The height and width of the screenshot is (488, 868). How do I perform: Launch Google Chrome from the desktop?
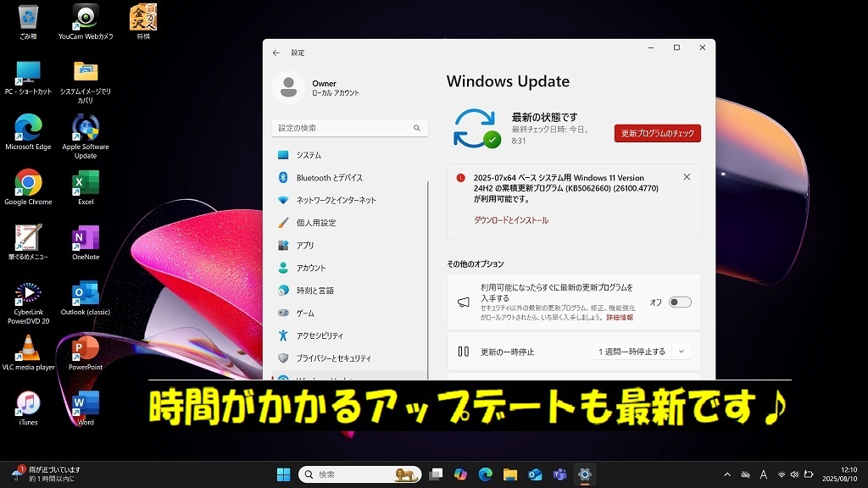[28, 188]
